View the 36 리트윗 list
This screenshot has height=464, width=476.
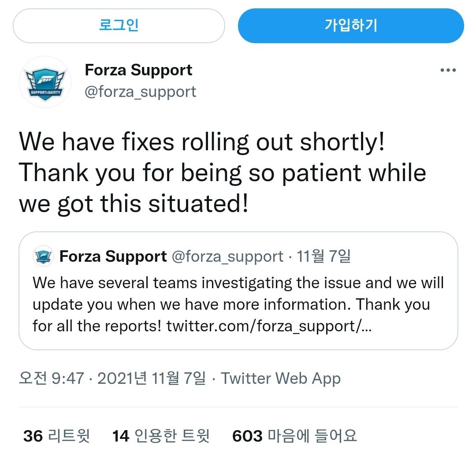[56, 436]
